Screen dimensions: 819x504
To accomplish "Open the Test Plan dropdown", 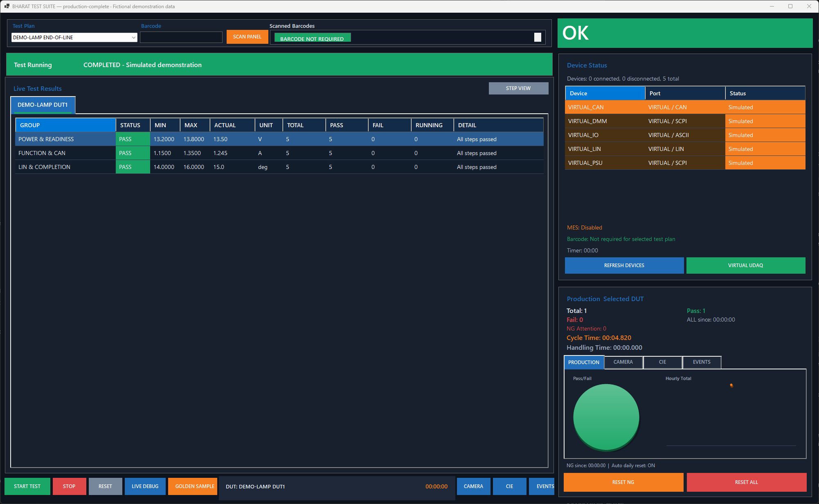I will tap(74, 37).
